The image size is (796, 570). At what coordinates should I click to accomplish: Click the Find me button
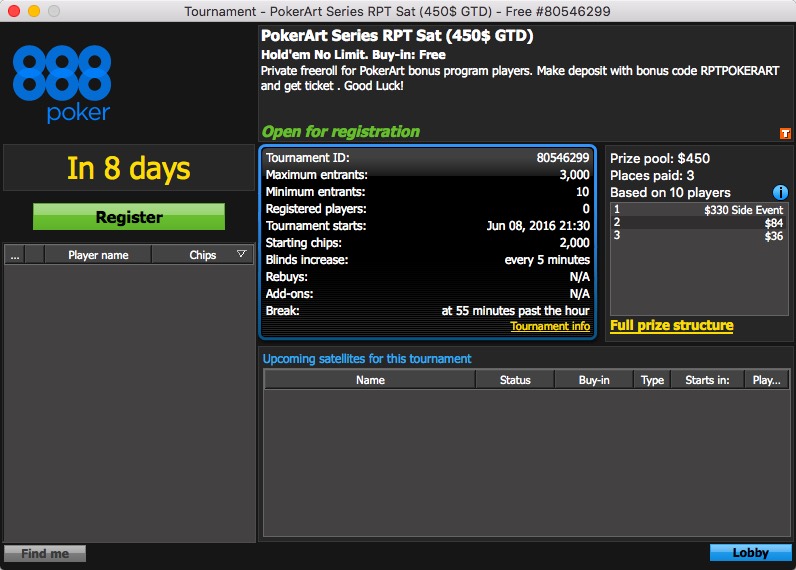[x=45, y=553]
